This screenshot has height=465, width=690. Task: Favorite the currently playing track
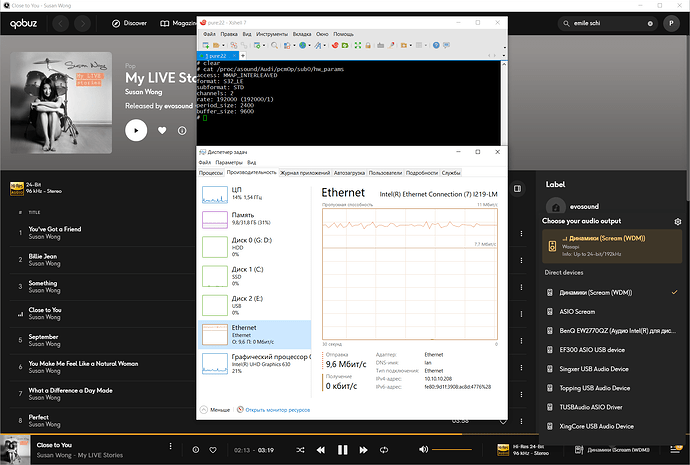click(x=213, y=450)
